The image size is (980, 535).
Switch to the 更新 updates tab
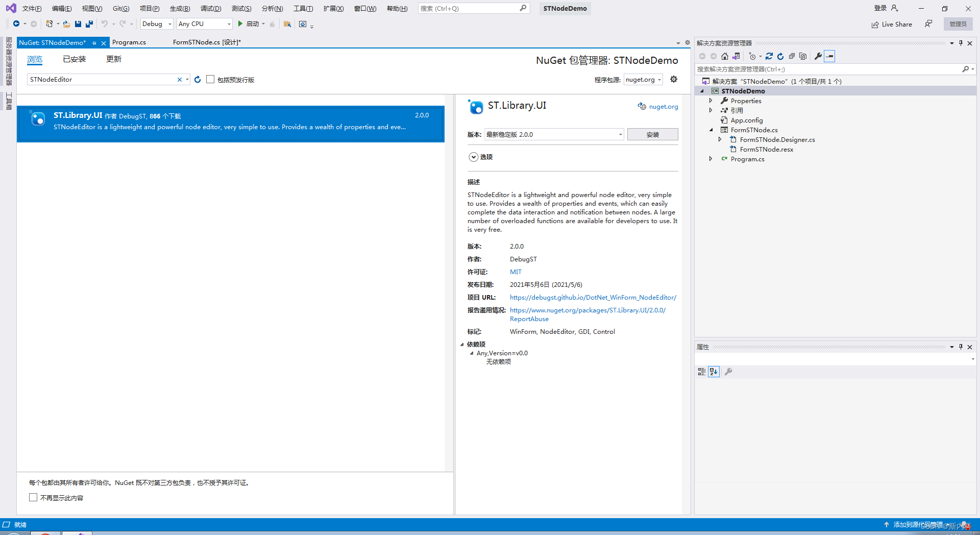coord(113,59)
